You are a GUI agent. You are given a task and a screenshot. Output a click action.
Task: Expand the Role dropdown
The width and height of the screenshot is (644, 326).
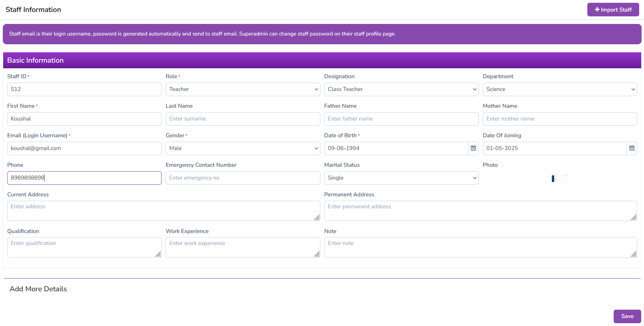tap(243, 89)
